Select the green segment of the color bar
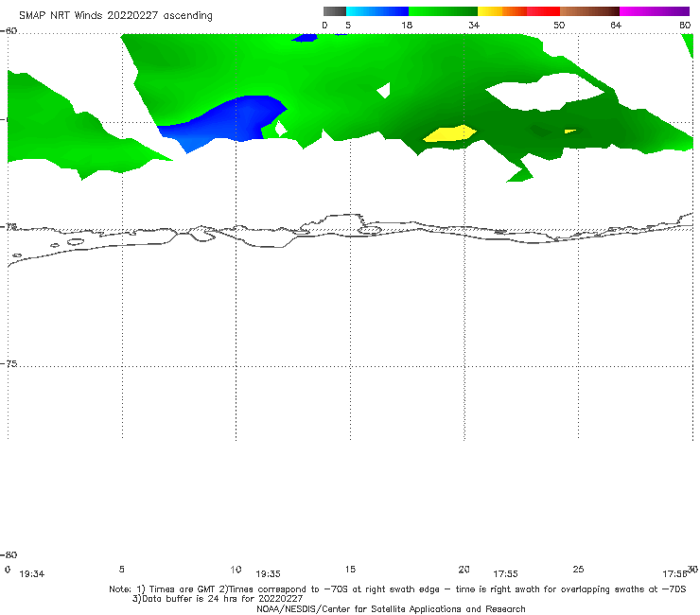The width and height of the screenshot is (700, 615). [444, 11]
